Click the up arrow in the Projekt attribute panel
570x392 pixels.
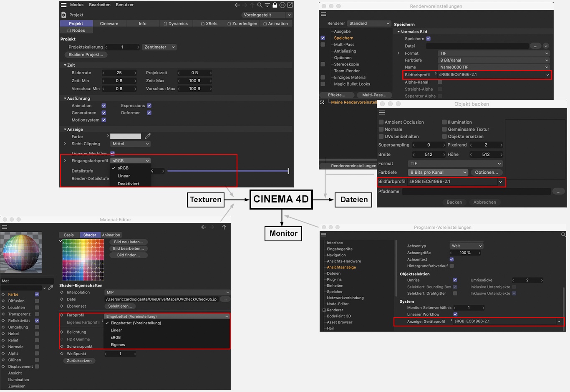tap(252, 5)
